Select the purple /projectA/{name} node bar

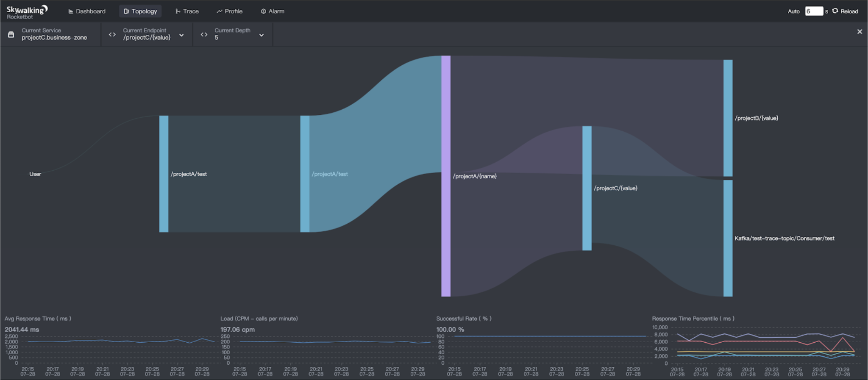point(446,176)
